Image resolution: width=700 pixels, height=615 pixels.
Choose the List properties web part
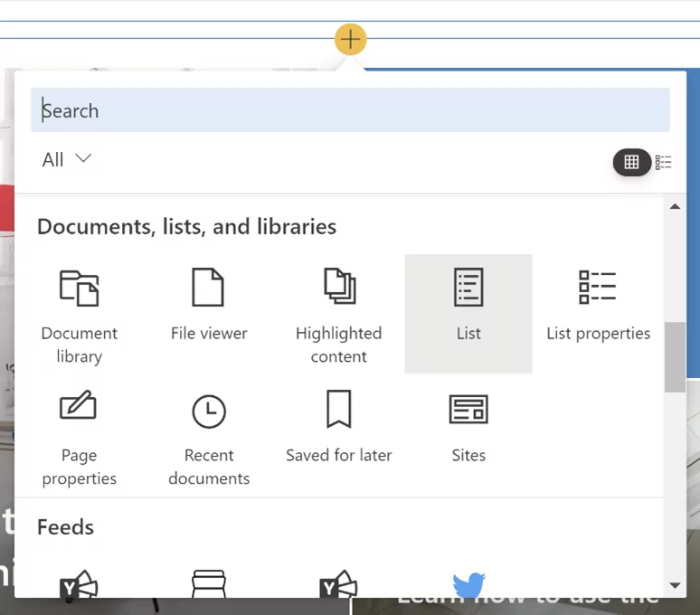598,314
